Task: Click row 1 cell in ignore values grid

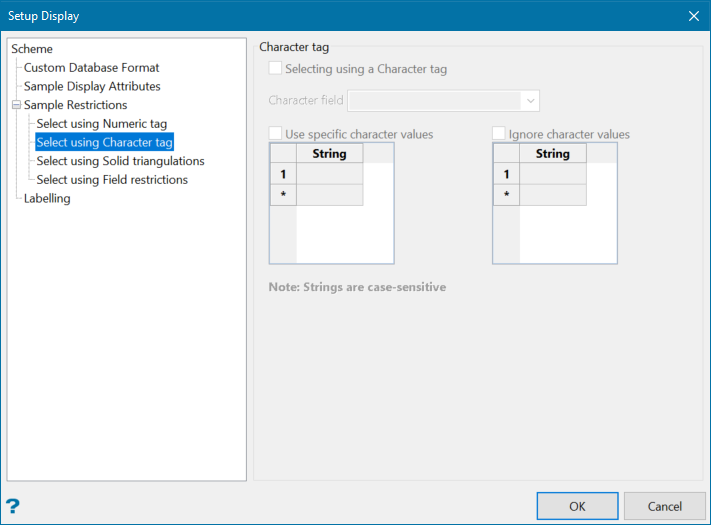Action: (552, 174)
